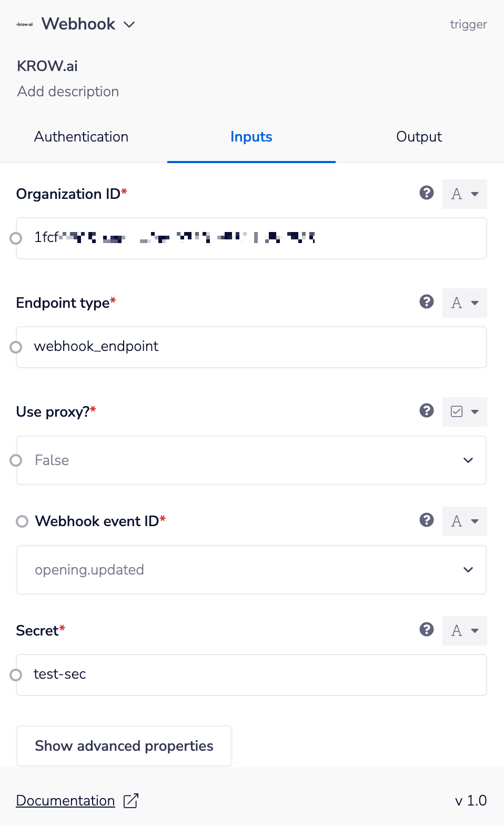Image resolution: width=504 pixels, height=826 pixels.
Task: Show help tooltip for Use proxy
Action: coord(427,411)
